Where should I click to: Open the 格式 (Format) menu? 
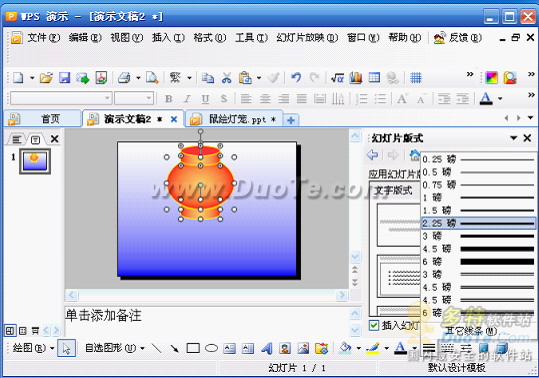[209, 37]
